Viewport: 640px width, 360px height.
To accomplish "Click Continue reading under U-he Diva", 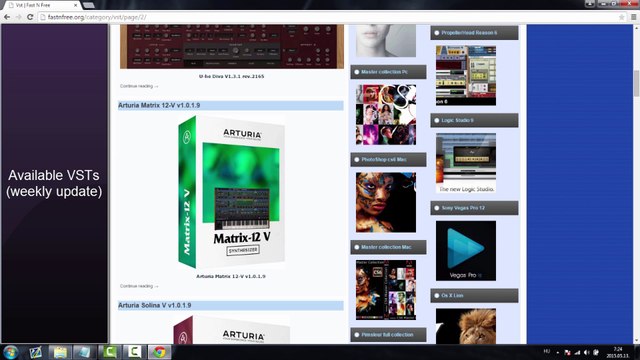I will (139, 86).
